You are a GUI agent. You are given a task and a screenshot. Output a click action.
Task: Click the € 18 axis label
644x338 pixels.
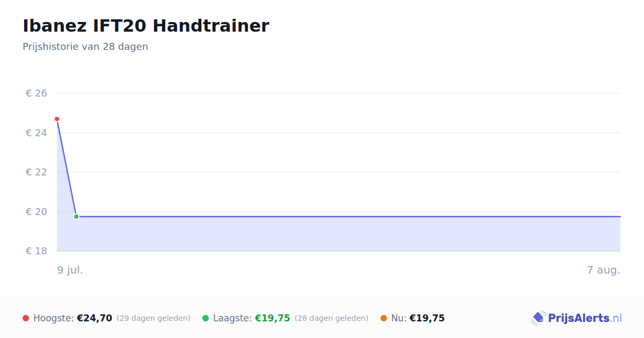tap(36, 251)
